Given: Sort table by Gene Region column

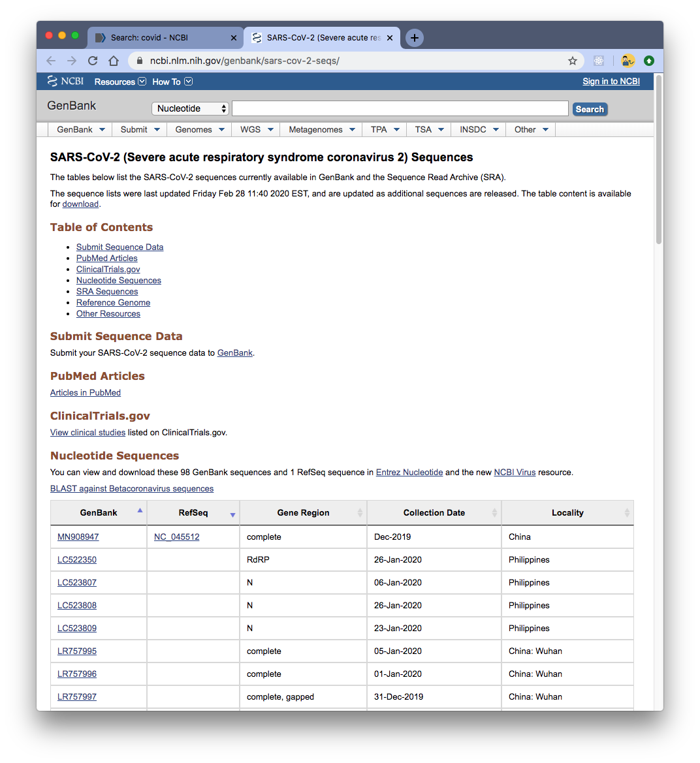Looking at the screenshot, I should tap(360, 513).
